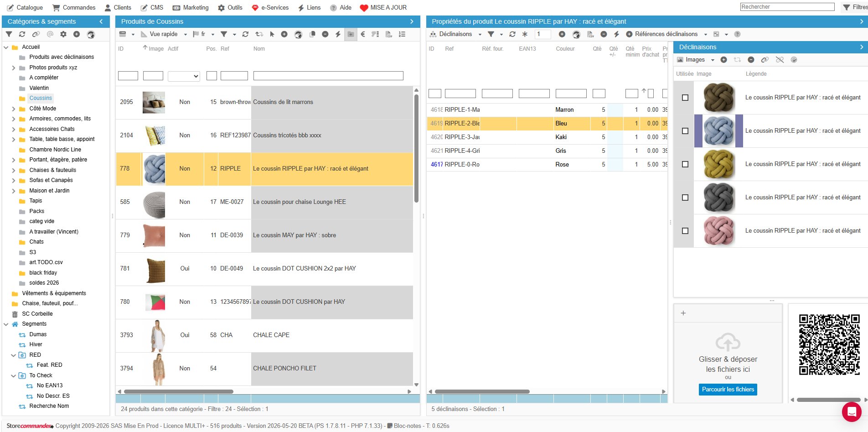This screenshot has width=868, height=432.
Task: Click the Parcourir les fichiers button
Action: 728,389
